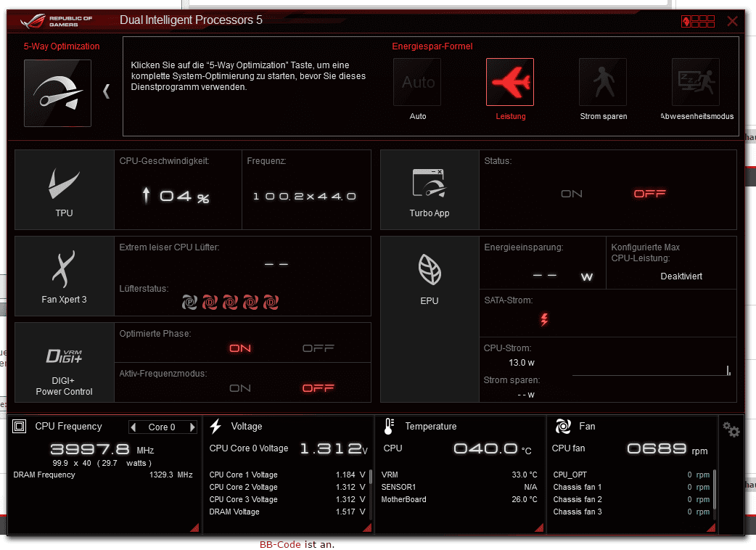Select the Abwesenheitsmodus icon
Screen dimensions: 756x550
696,82
